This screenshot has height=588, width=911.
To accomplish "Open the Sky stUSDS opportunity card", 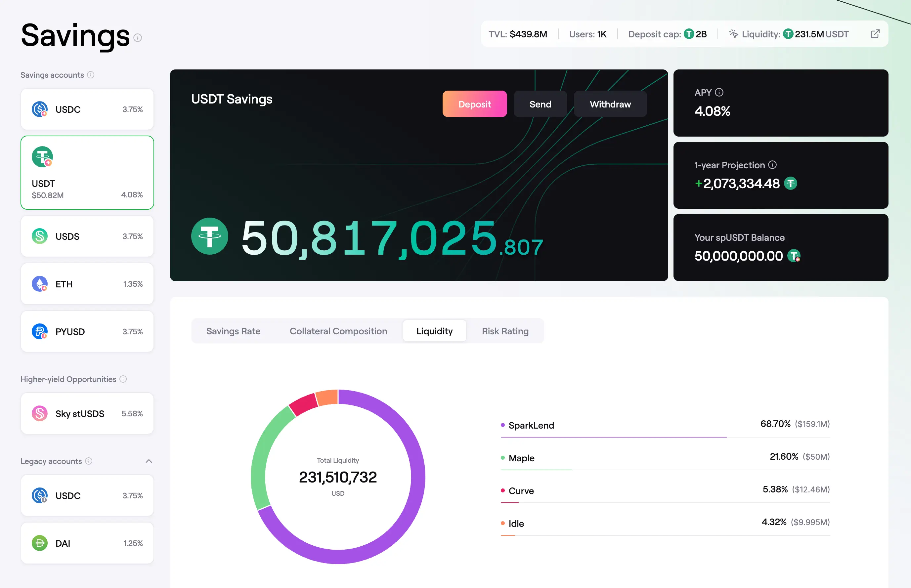I will coord(87,413).
